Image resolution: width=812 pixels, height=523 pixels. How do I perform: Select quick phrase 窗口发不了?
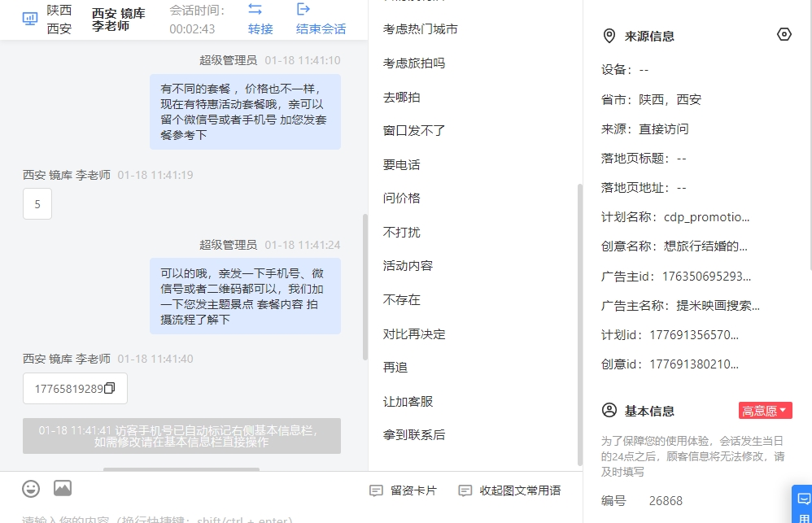click(x=414, y=130)
